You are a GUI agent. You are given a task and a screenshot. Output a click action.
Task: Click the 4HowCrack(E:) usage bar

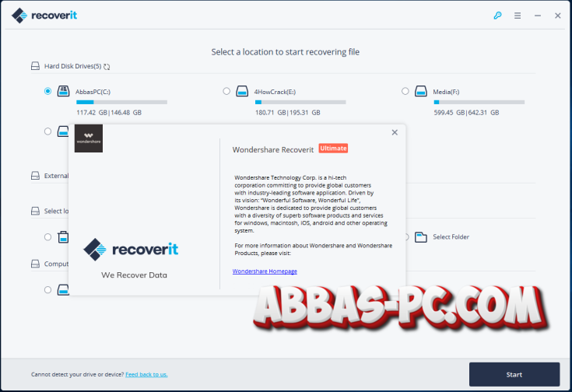pos(300,102)
